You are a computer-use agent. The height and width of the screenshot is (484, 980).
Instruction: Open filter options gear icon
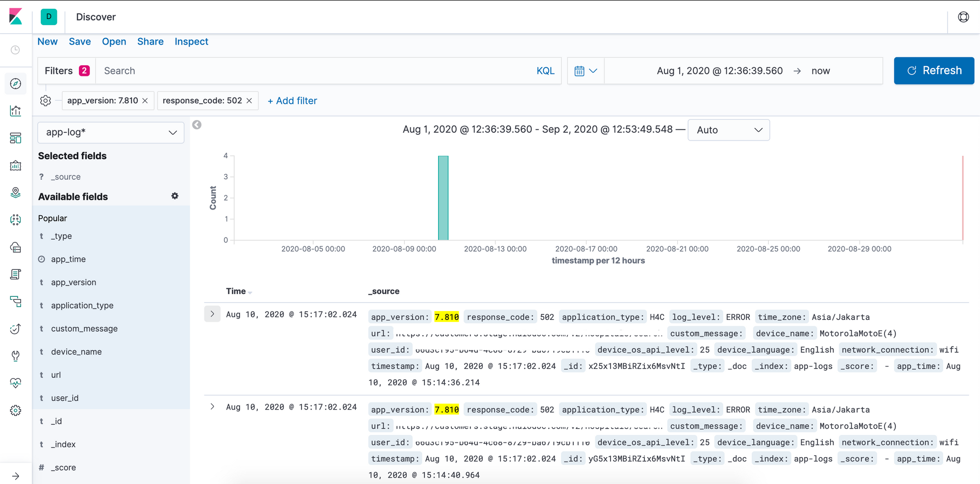point(46,100)
